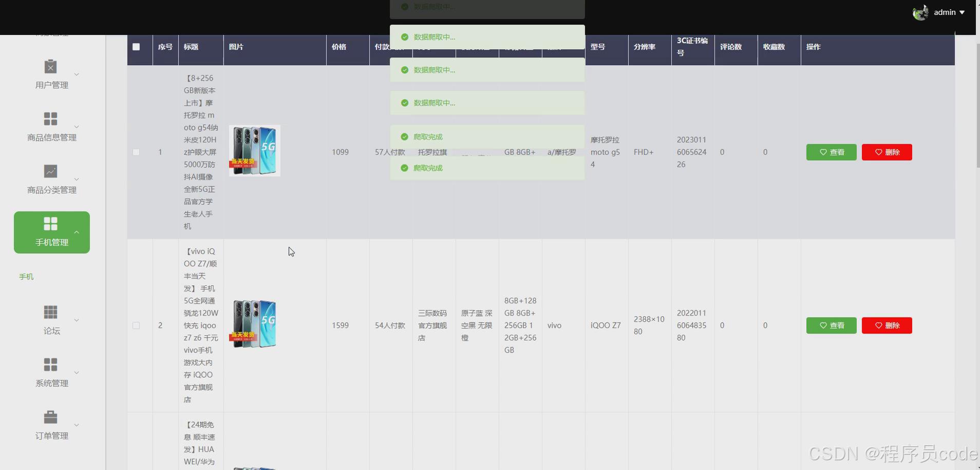This screenshot has width=980, height=470.
Task: Select the 商品分类管理 menu label
Action: [x=52, y=190]
